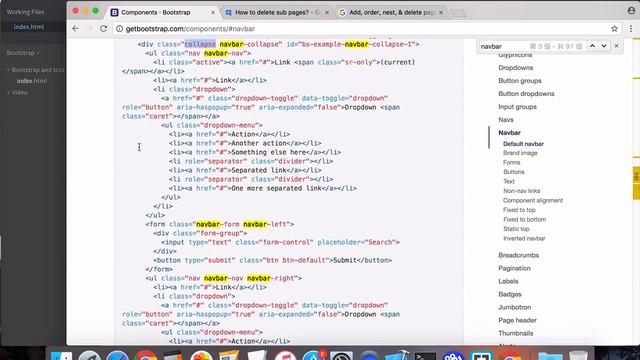Go to Jumbotron section
Screen dimensions: 640x360
514,307
